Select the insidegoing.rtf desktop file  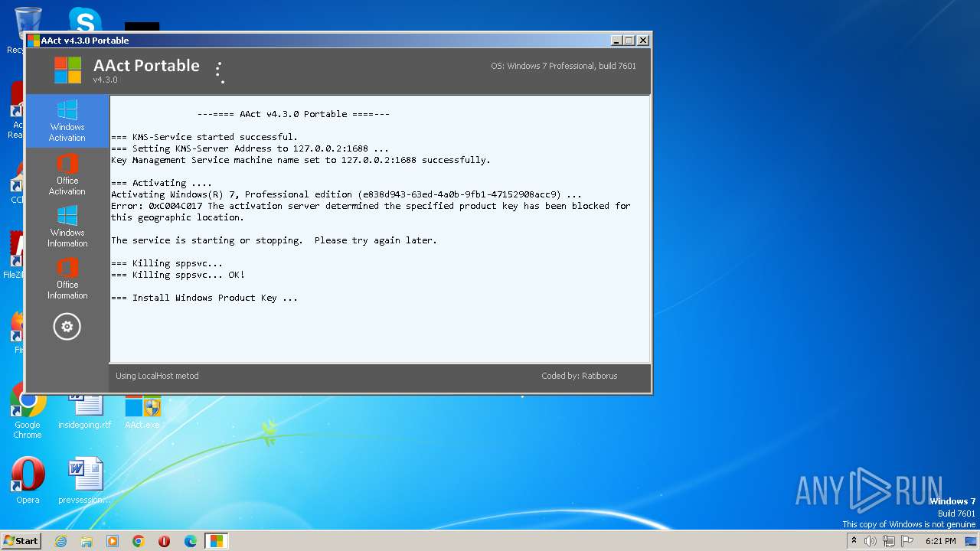pyautogui.click(x=85, y=413)
